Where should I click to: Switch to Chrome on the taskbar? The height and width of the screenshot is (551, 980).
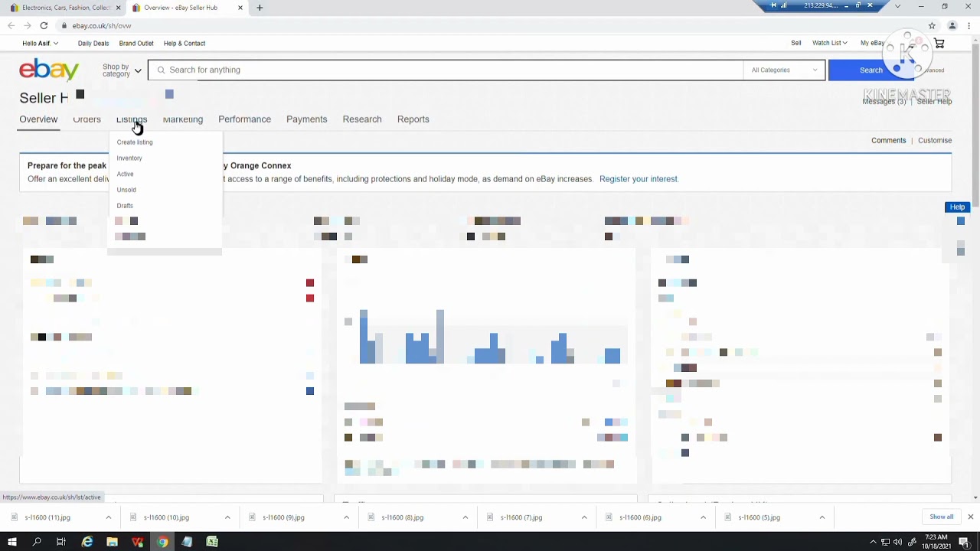coord(162,542)
